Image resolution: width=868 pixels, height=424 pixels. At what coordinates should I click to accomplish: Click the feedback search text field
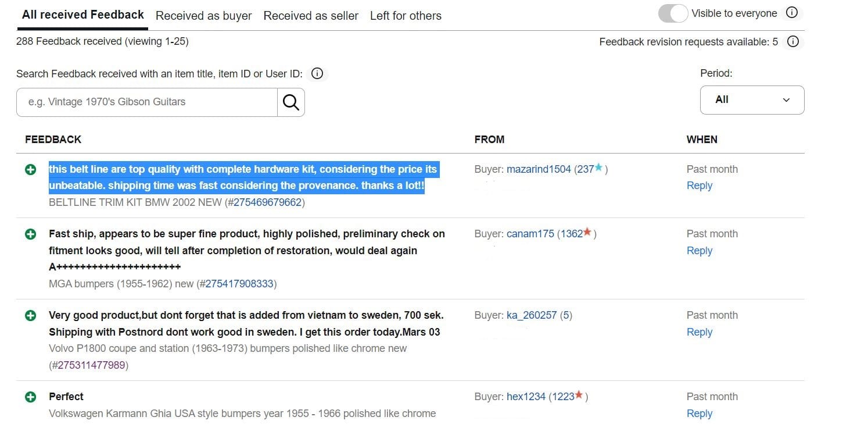coord(147,102)
